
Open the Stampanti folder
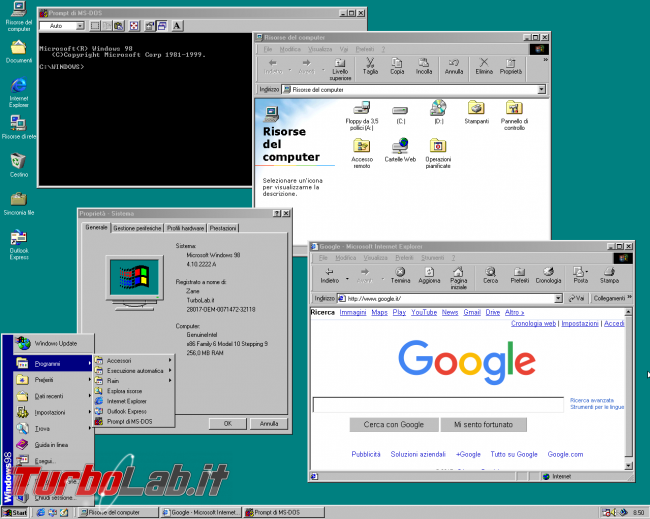click(x=477, y=113)
